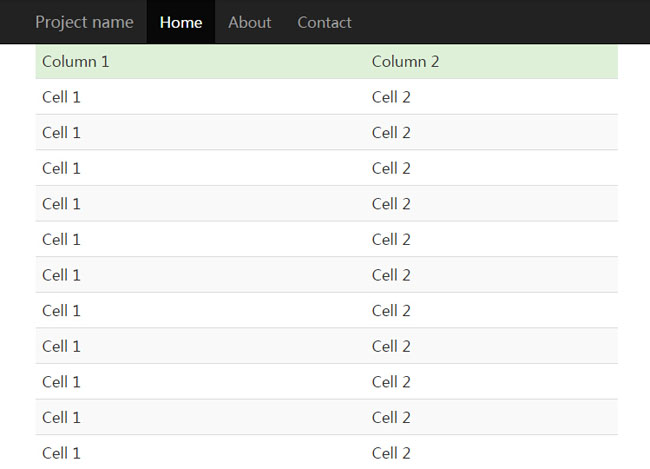Click the Column 1 table header
This screenshot has height=469, width=650.
click(76, 62)
